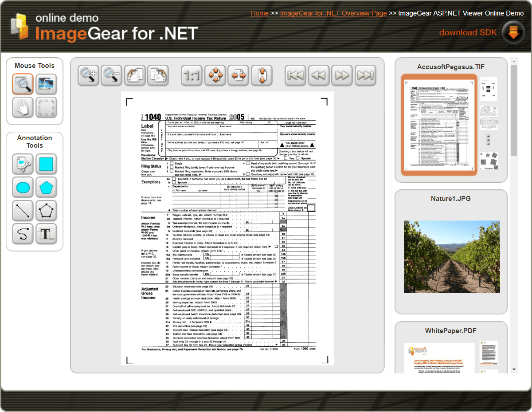Screen dimensions: 532x412
Task: Select the line annotation tool
Action: point(23,210)
